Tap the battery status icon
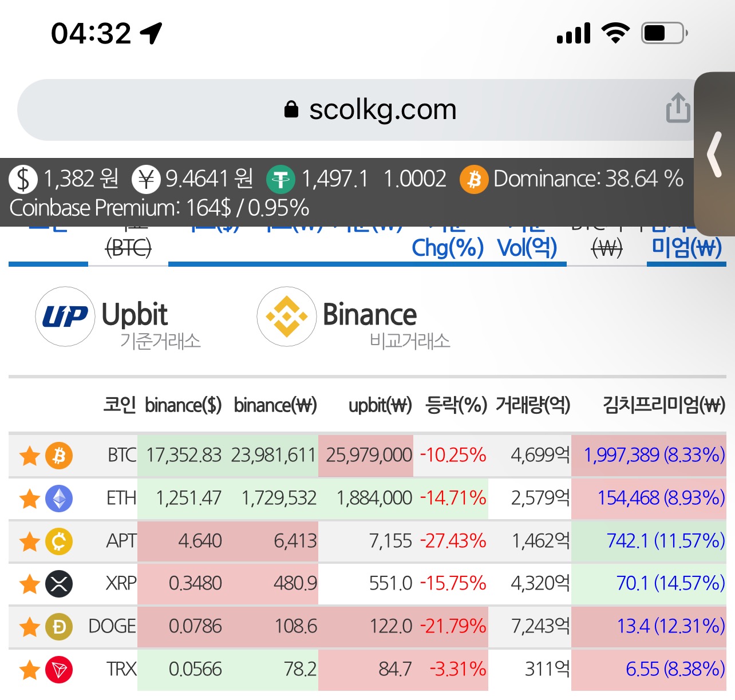The height and width of the screenshot is (700, 735). click(665, 33)
